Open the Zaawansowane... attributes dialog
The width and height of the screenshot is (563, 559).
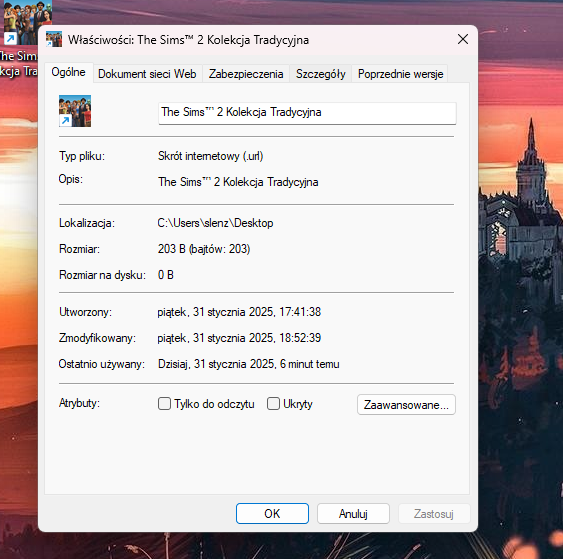click(406, 405)
